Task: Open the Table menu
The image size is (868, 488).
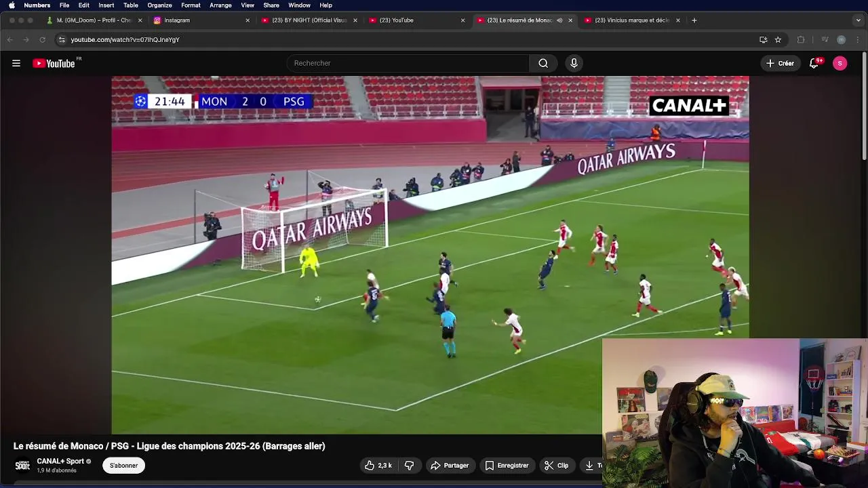Action: coord(131,5)
